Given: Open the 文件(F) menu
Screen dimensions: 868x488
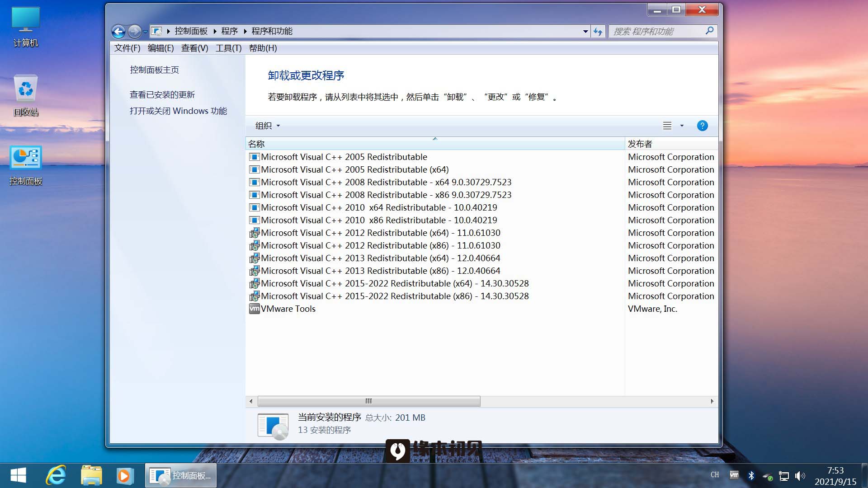Looking at the screenshot, I should pos(127,48).
